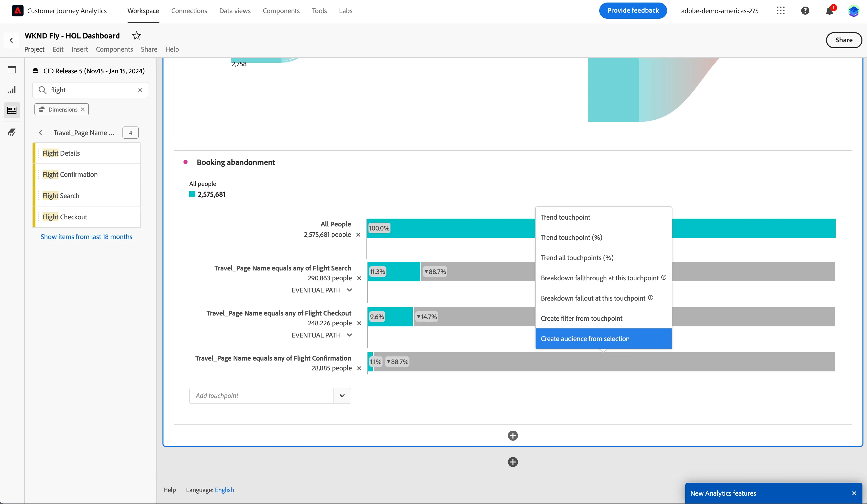
Task: Click the English language link
Action: pyautogui.click(x=224, y=490)
